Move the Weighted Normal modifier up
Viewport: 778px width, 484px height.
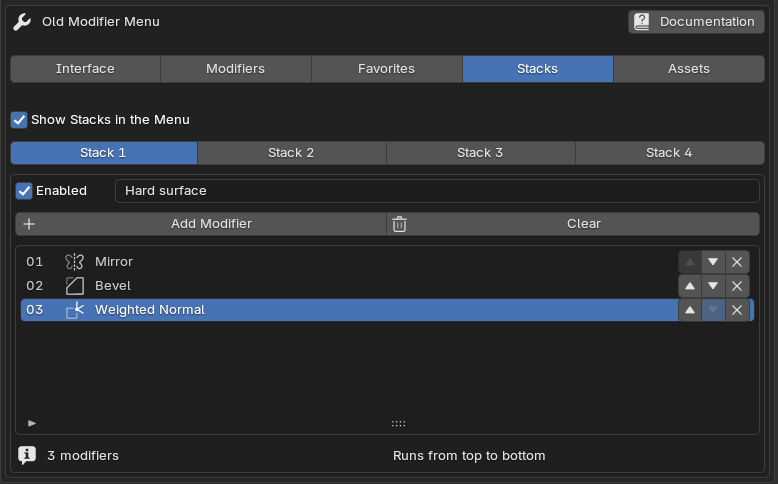click(x=690, y=310)
